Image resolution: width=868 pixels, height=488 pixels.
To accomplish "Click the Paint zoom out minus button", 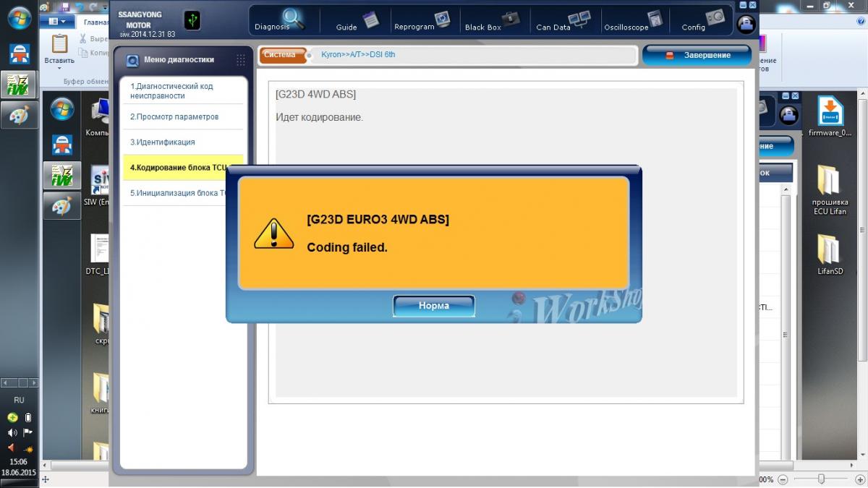I will 783,479.
